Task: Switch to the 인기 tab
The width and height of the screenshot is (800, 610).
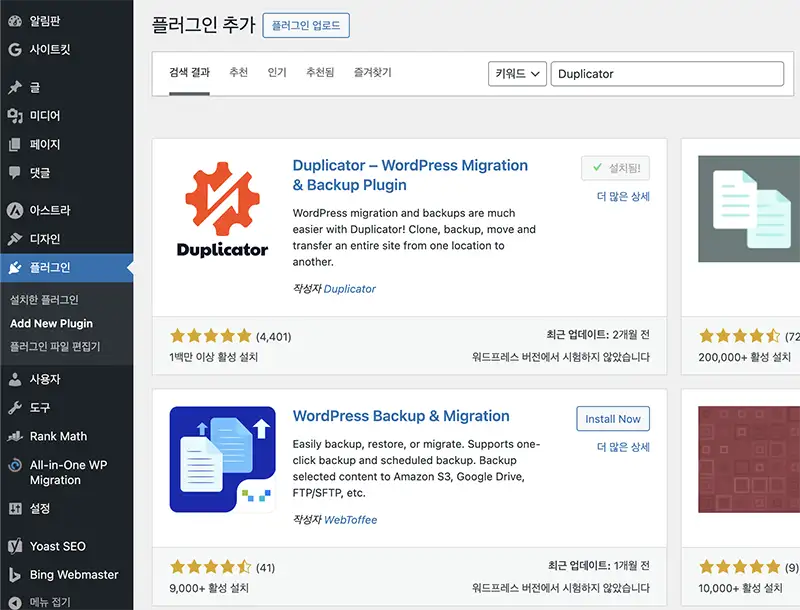Action: [277, 72]
